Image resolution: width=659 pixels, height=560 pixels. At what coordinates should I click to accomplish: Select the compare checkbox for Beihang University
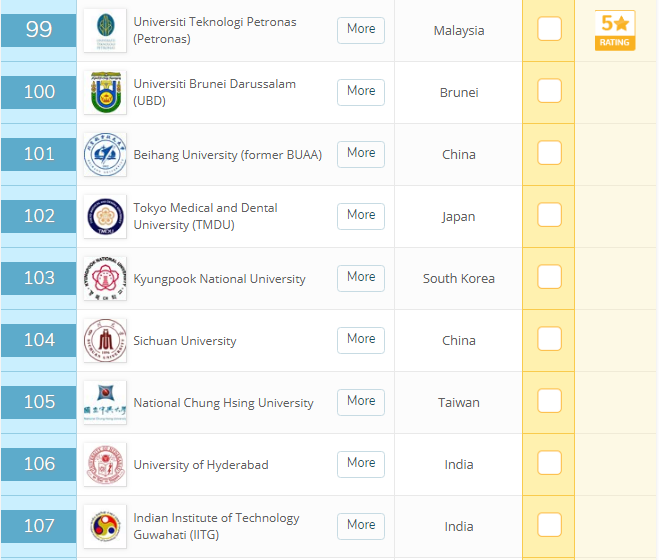pos(549,153)
